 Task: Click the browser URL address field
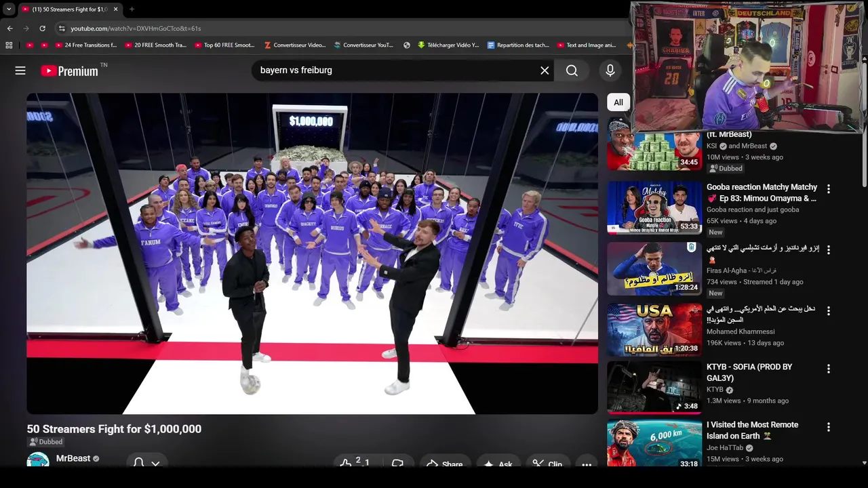coord(339,28)
